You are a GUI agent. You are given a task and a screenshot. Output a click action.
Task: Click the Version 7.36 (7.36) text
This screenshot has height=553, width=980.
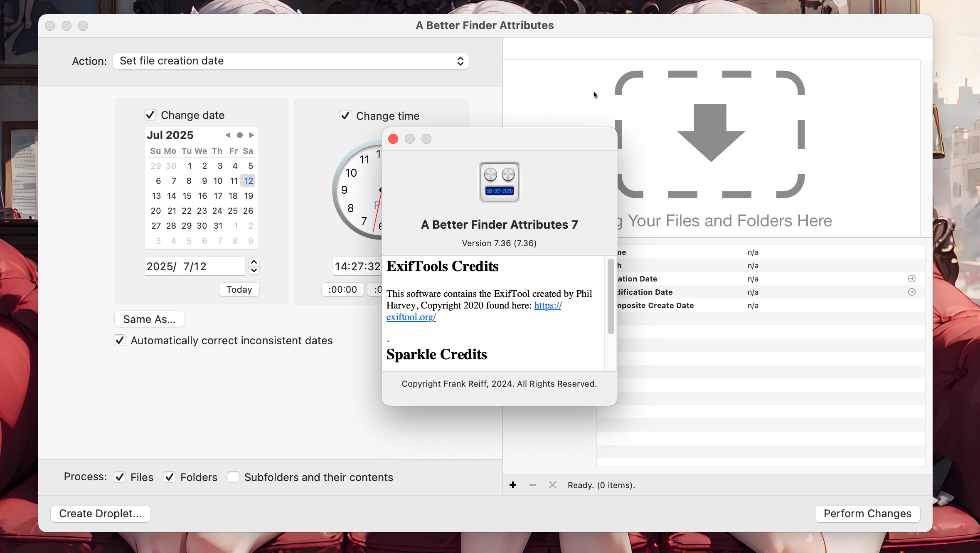[x=499, y=243]
